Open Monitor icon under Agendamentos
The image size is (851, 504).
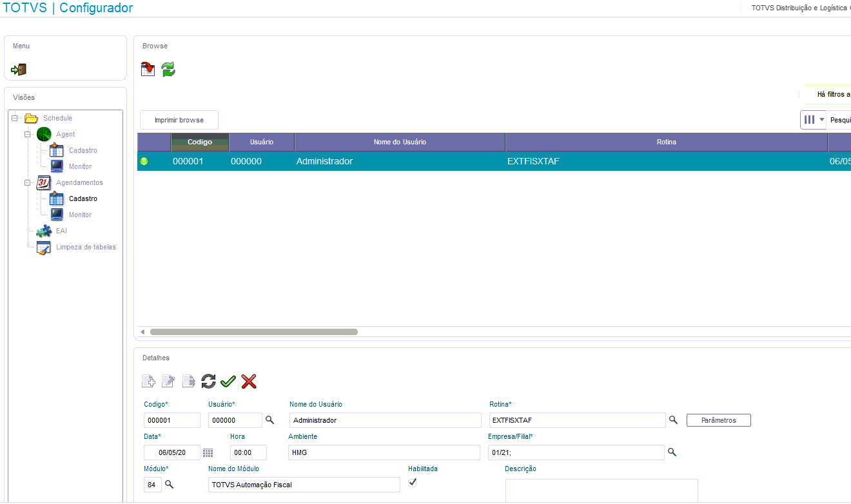pos(57,215)
